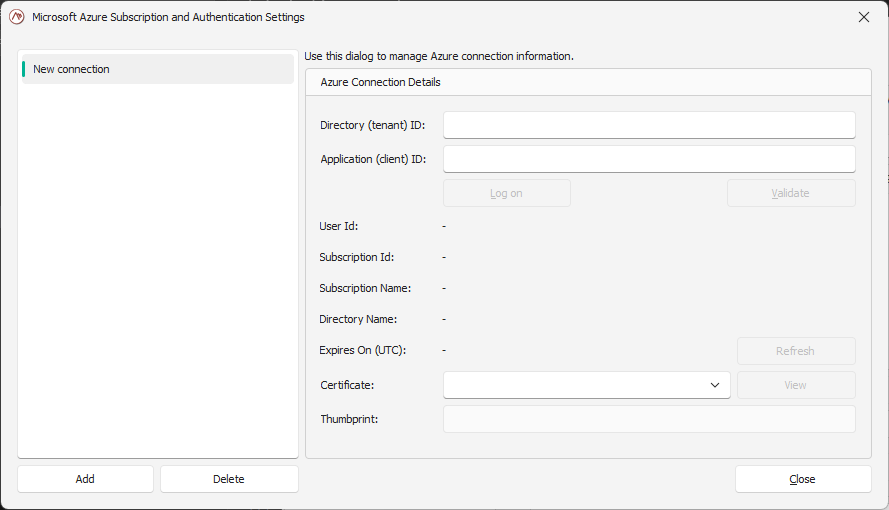Click the View certificate button
Viewport: 889px width, 510px height.
pyautogui.click(x=796, y=385)
